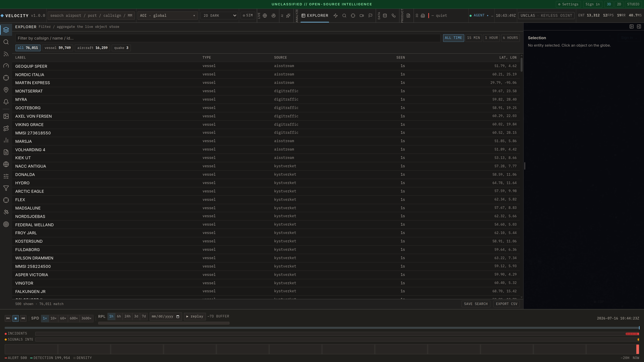Open the route path sidebar icon
Screen dimensions: 644x362
pos(6,128)
